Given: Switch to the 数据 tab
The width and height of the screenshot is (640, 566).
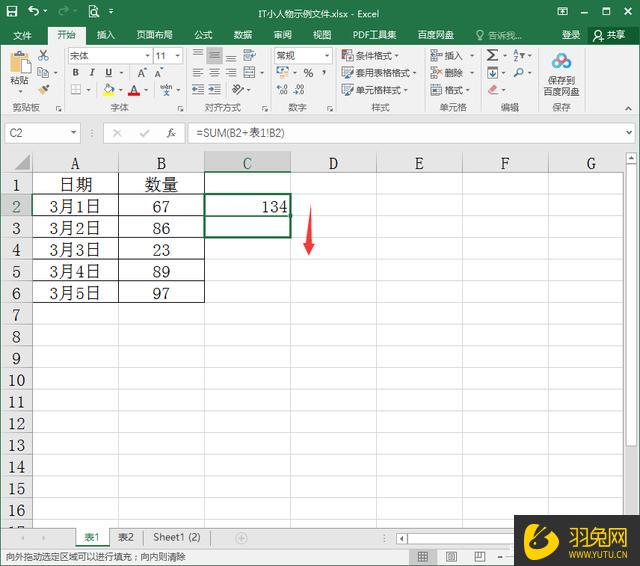Looking at the screenshot, I should [243, 35].
